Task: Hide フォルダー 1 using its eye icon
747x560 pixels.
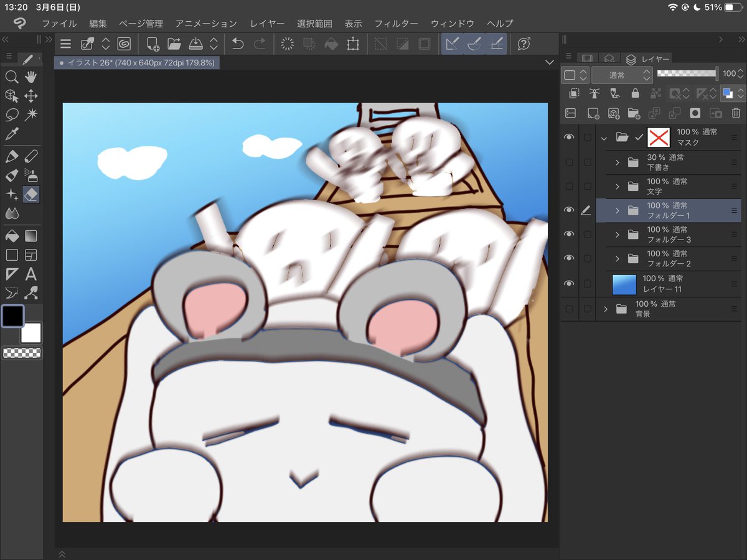Action: 569,210
